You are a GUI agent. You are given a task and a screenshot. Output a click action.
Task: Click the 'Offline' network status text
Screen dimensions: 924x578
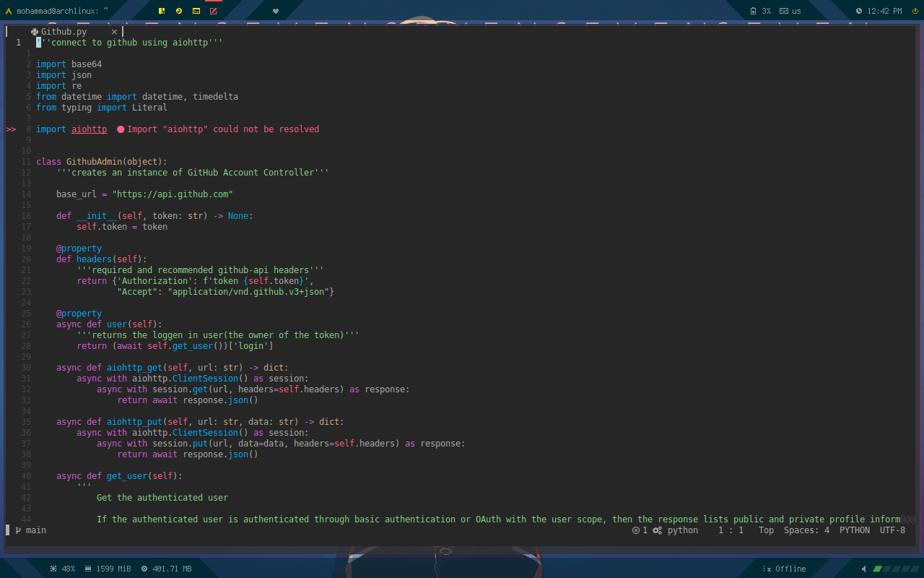coord(790,569)
